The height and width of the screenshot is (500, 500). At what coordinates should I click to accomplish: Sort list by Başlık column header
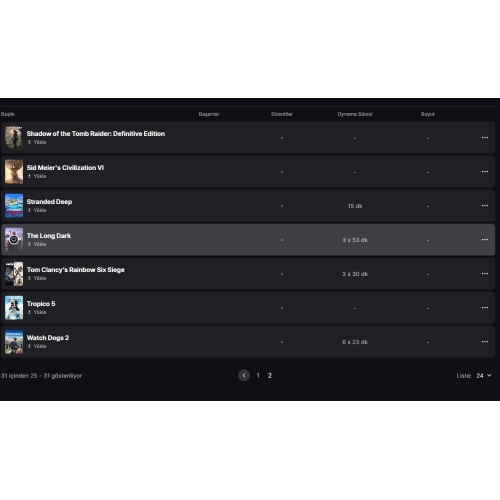[8, 114]
